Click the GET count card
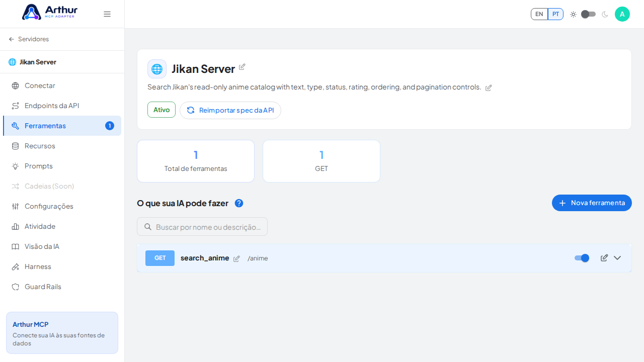The width and height of the screenshot is (644, 362). coord(321,161)
